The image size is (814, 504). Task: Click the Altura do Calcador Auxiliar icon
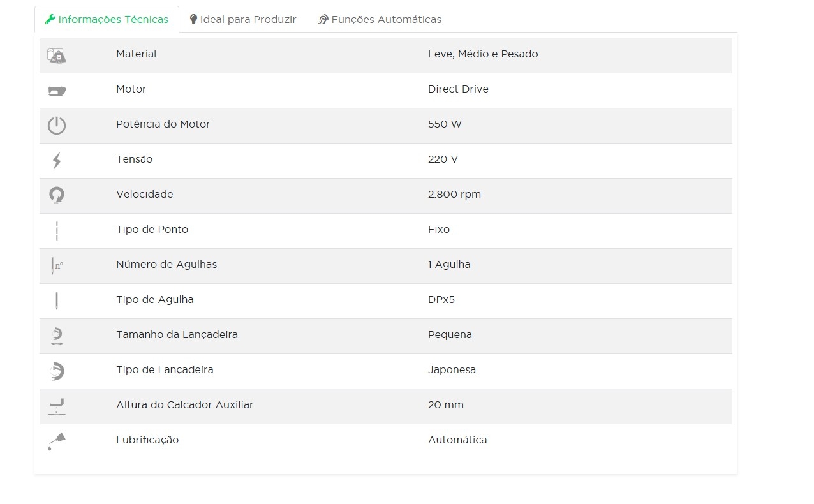click(57, 406)
